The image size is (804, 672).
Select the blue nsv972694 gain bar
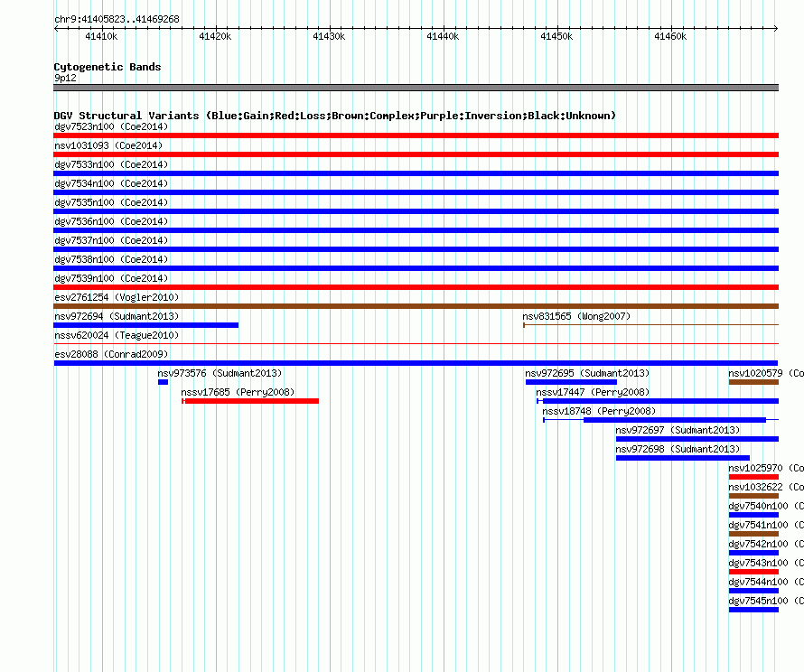[145, 325]
